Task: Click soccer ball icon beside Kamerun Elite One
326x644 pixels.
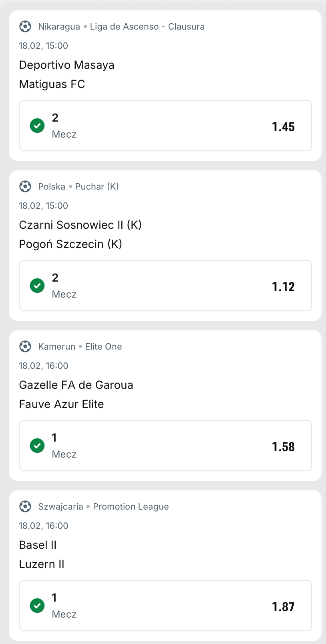Action: pyautogui.click(x=25, y=346)
